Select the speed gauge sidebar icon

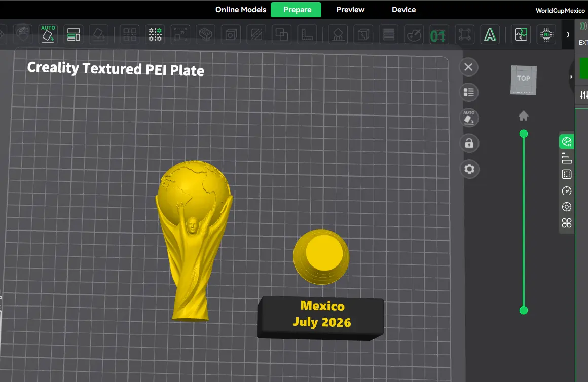point(567,190)
